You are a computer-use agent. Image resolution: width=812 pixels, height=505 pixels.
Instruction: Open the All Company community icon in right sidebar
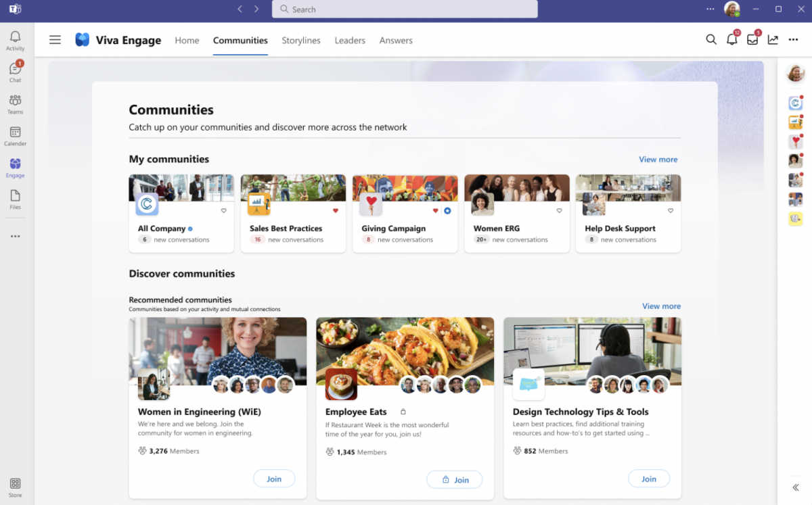795,103
